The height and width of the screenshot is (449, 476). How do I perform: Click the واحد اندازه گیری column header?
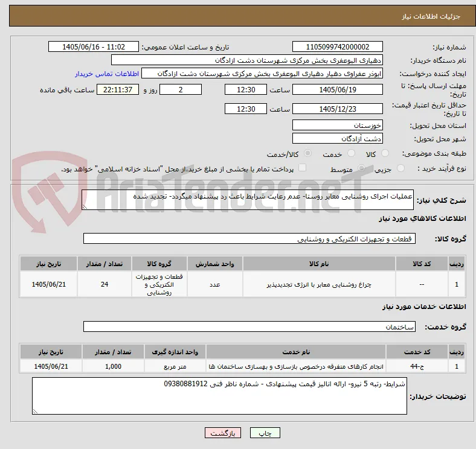click(175, 352)
